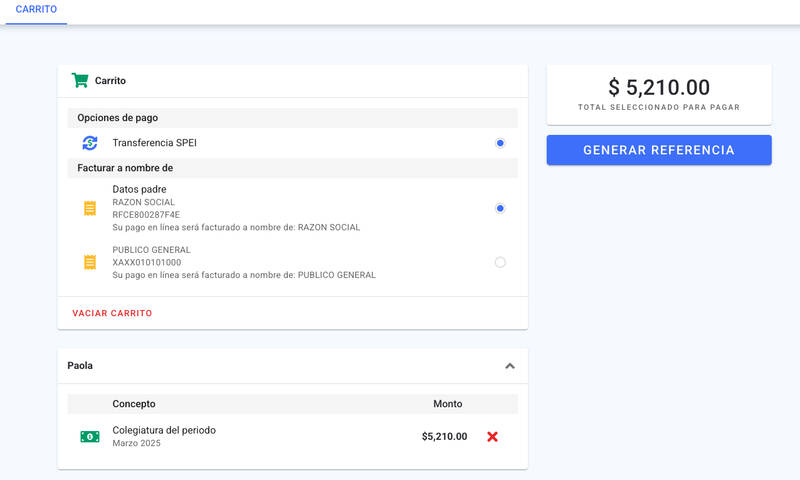This screenshot has width=800, height=480.
Task: Click the $5,210.00 total amount card
Action: pos(659,95)
